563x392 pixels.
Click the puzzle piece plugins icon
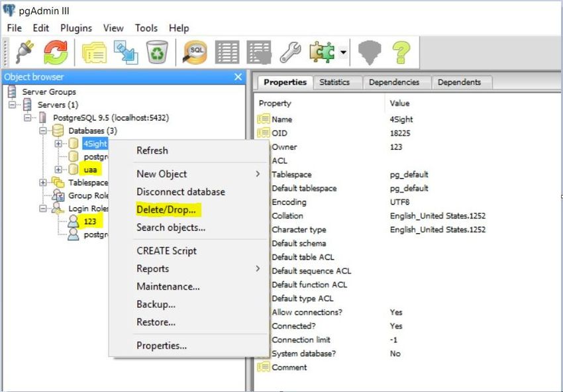click(x=321, y=53)
